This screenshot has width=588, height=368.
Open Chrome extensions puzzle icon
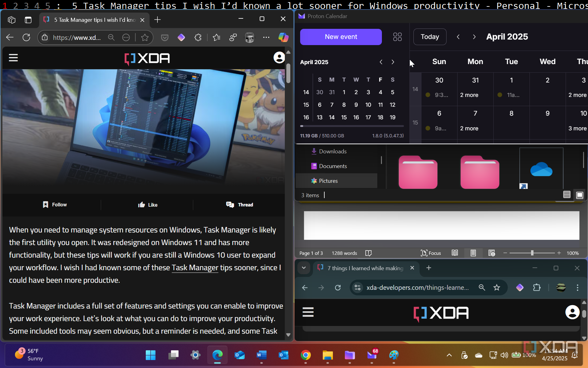537,288
